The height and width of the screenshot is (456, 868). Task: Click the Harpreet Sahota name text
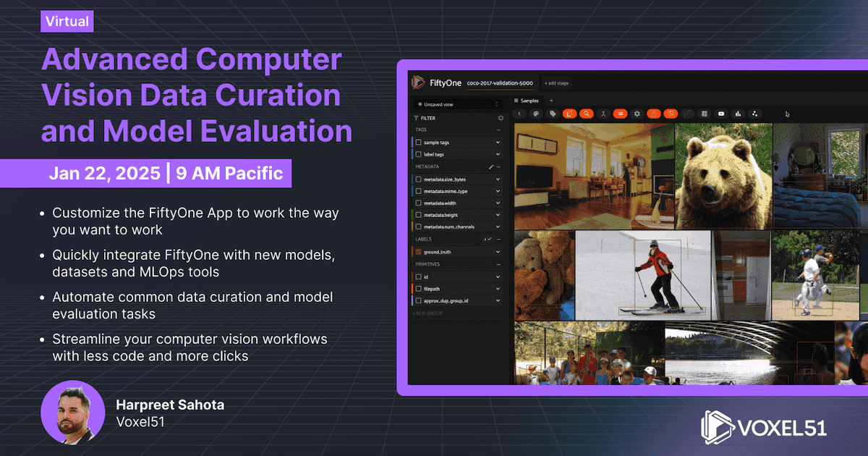tap(170, 405)
